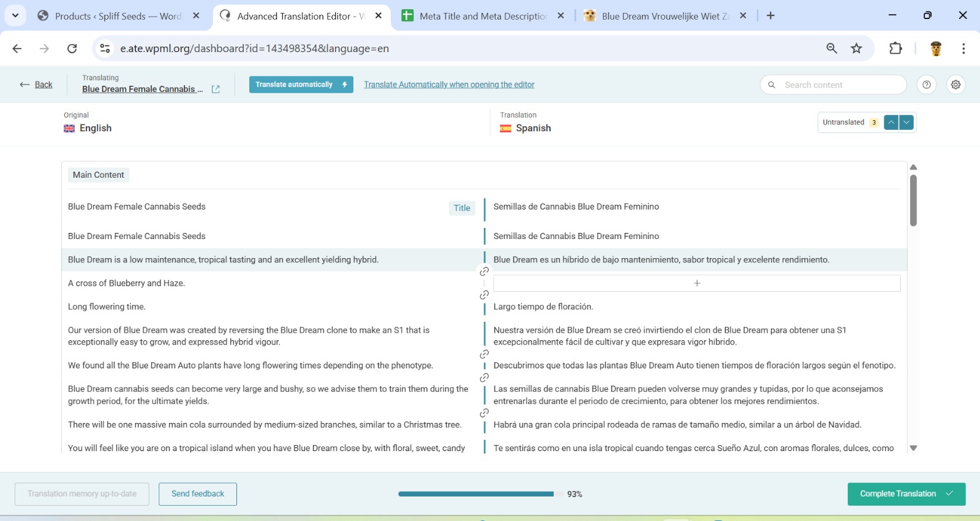Image resolution: width=980 pixels, height=521 pixels.
Task: Jump to previous untranslated segment
Action: click(x=891, y=123)
